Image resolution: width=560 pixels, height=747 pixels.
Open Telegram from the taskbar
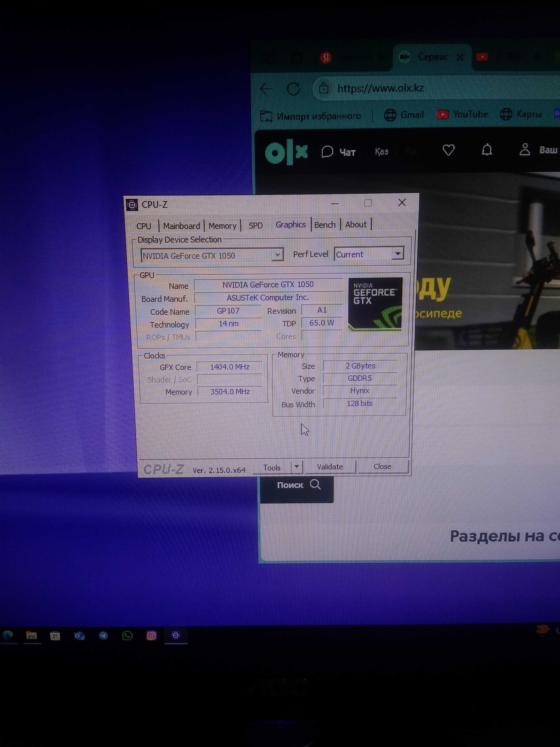pyautogui.click(x=103, y=636)
